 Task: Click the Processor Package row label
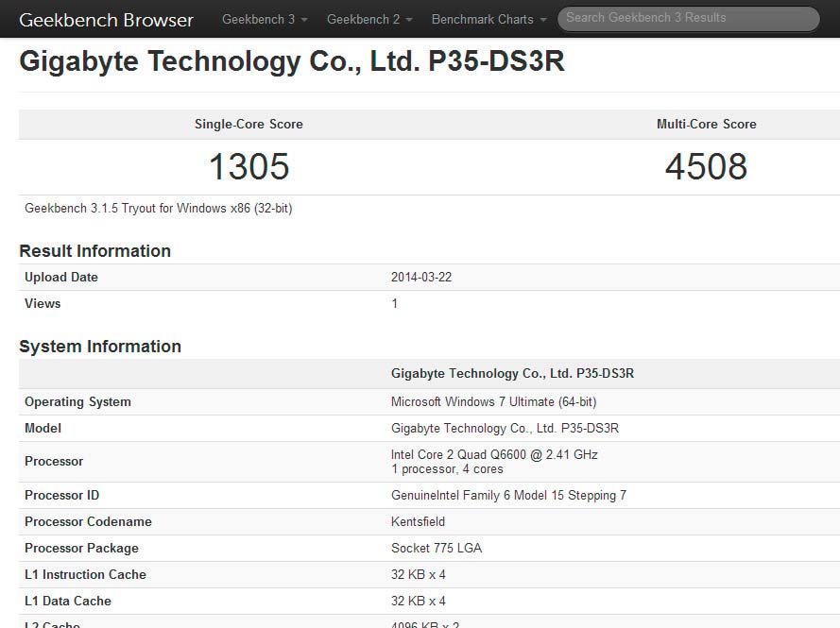tap(81, 549)
